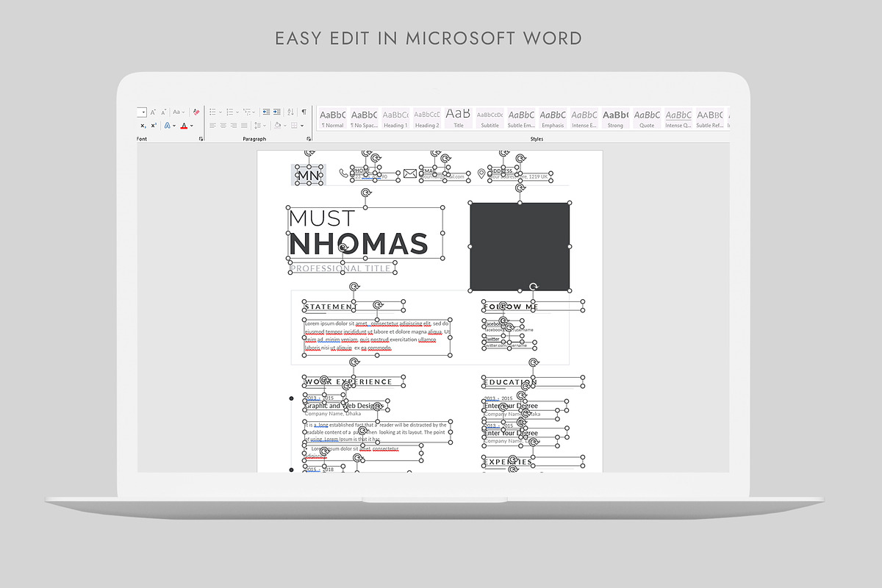Click the NHOMAS surname text

coord(358,244)
